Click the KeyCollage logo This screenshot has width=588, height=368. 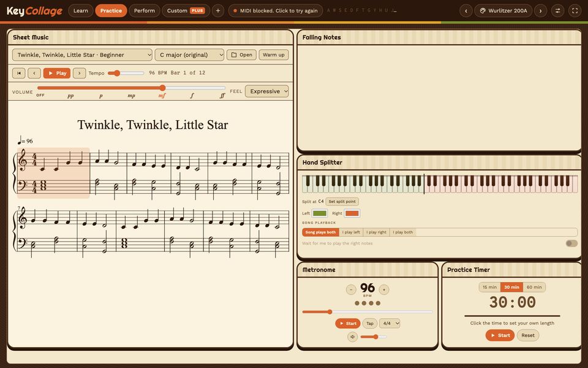pyautogui.click(x=34, y=11)
